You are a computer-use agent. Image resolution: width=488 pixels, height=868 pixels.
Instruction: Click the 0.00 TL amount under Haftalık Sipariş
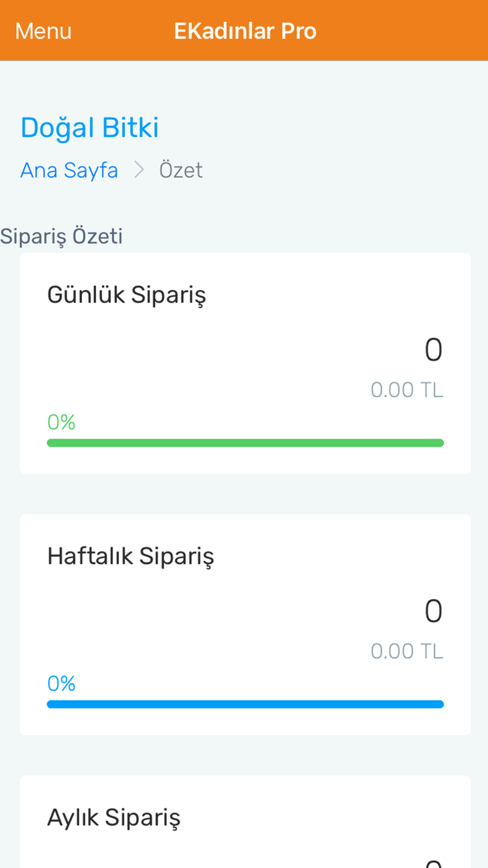407,651
